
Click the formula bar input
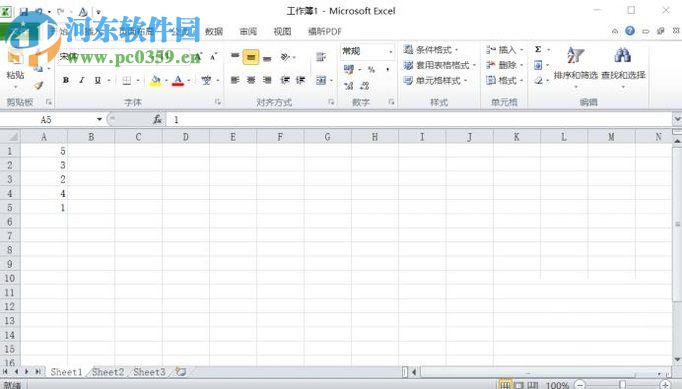click(420, 119)
